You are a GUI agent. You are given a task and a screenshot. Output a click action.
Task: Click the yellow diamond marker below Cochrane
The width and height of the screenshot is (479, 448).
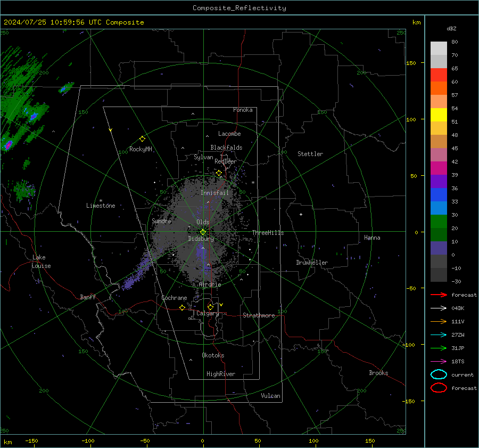click(182, 307)
